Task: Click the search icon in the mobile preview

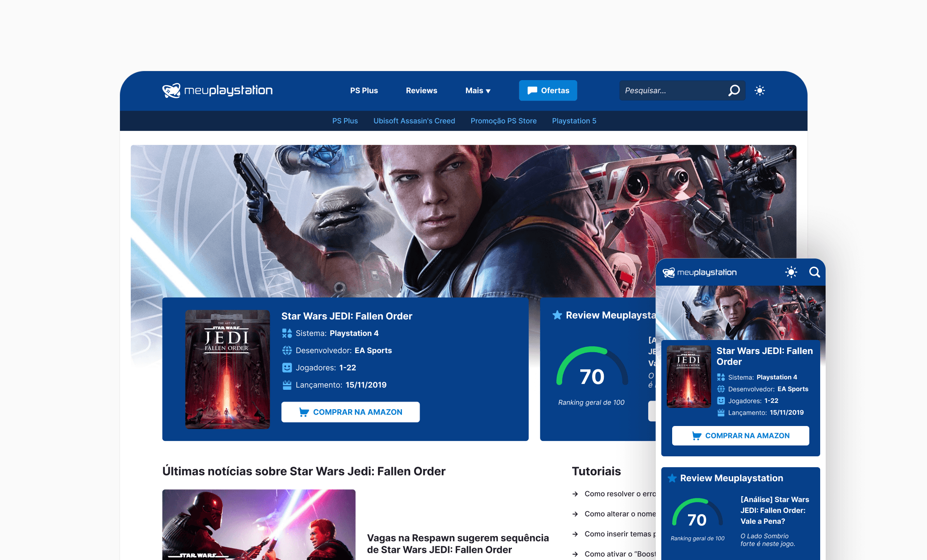Action: coord(814,272)
